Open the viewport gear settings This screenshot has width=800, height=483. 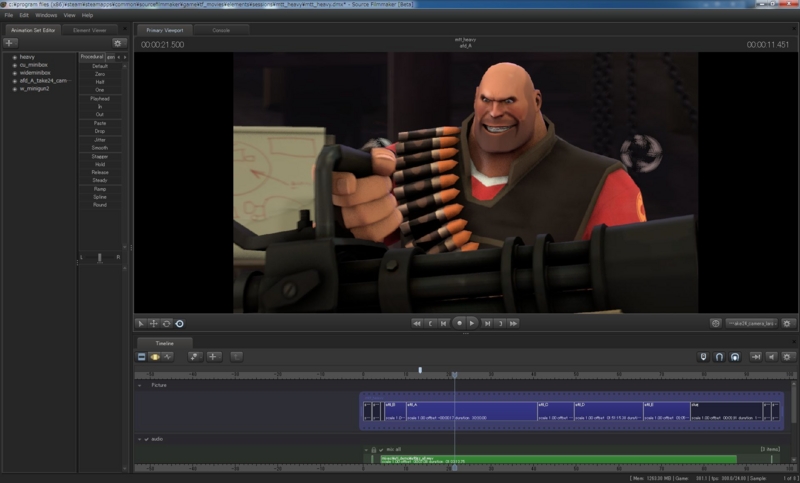pyautogui.click(x=787, y=323)
